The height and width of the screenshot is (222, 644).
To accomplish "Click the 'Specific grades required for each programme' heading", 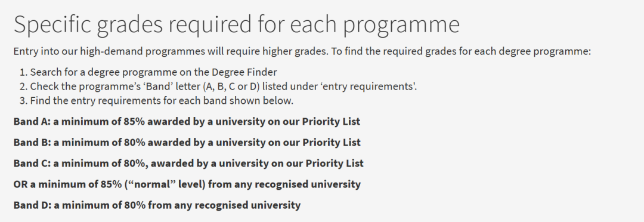I will (237, 24).
